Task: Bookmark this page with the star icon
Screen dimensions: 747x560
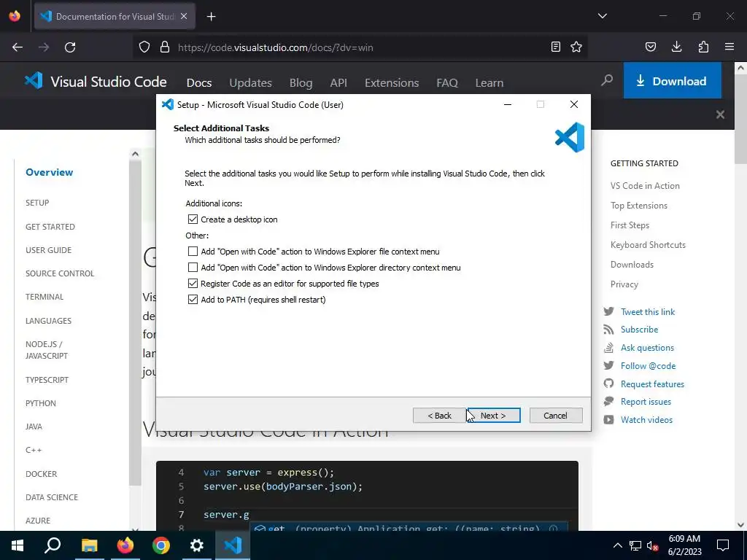Action: [576, 47]
